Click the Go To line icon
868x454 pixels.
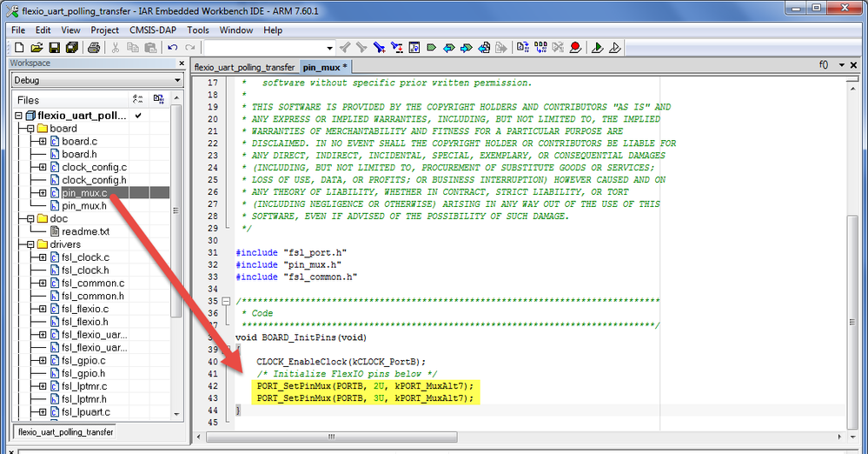[414, 48]
